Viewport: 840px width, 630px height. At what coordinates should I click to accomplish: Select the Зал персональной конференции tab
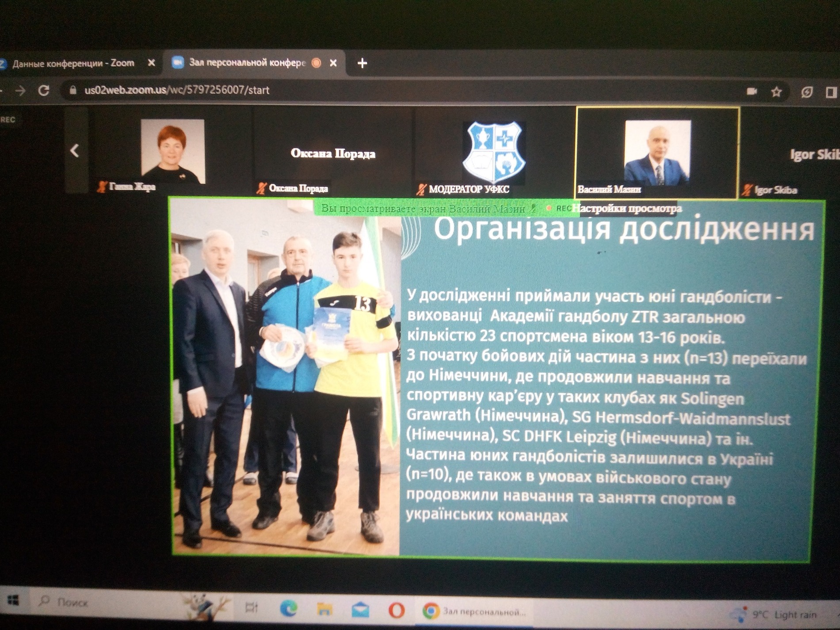(247, 63)
